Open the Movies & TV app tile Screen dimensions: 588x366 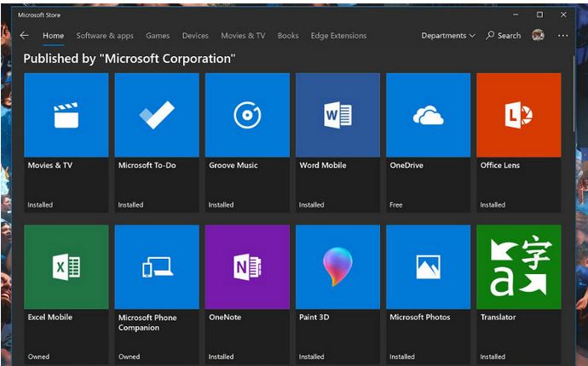tap(66, 115)
